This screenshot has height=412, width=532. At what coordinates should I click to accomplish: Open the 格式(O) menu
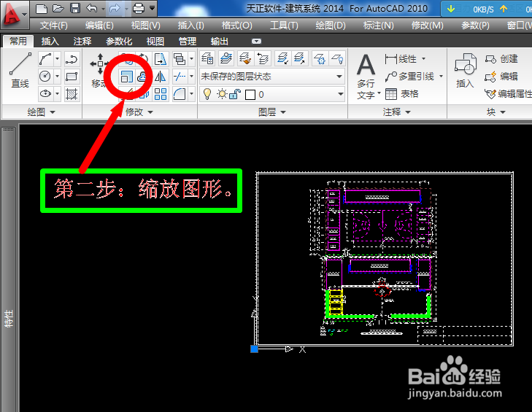point(237,26)
